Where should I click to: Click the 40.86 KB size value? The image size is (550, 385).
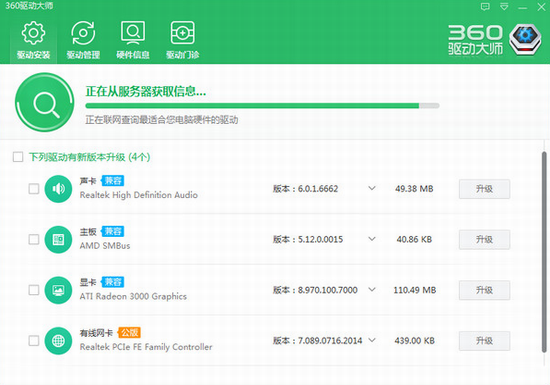click(x=414, y=239)
